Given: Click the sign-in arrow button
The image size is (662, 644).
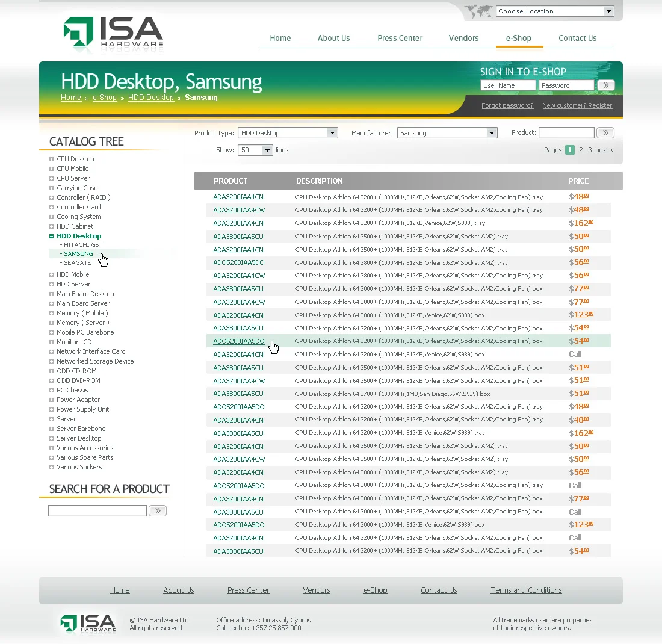Looking at the screenshot, I should click(606, 85).
